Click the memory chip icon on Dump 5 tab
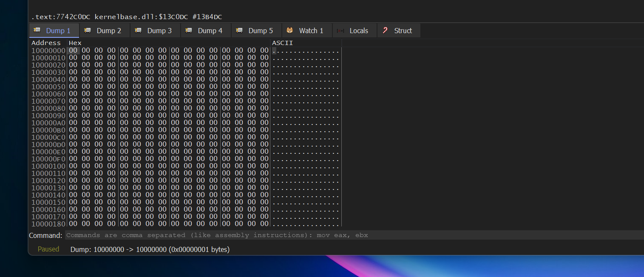644x277 pixels. tap(239, 31)
